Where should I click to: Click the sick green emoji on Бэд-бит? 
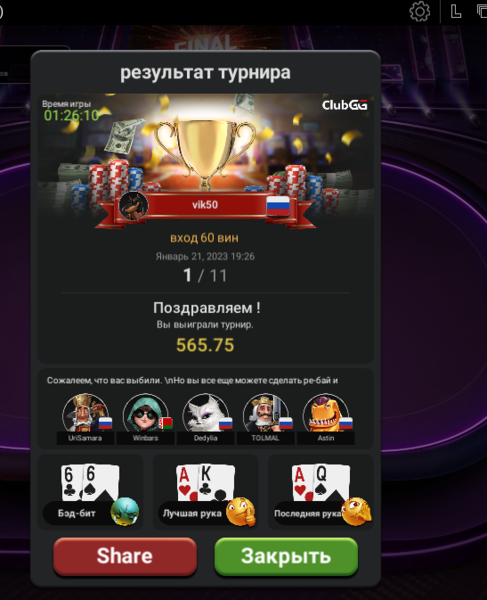125,511
